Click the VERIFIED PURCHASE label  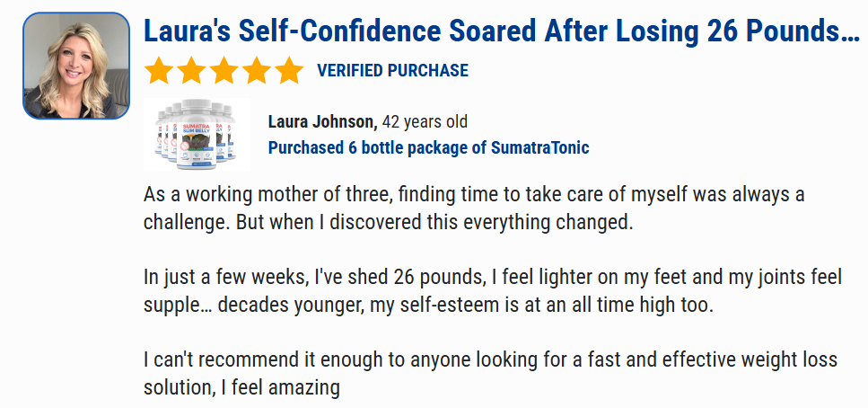click(x=392, y=71)
